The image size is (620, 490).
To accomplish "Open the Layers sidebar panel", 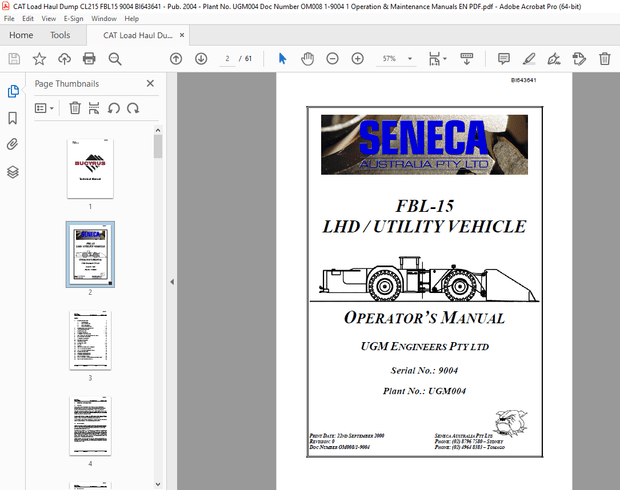I will pos(13,172).
